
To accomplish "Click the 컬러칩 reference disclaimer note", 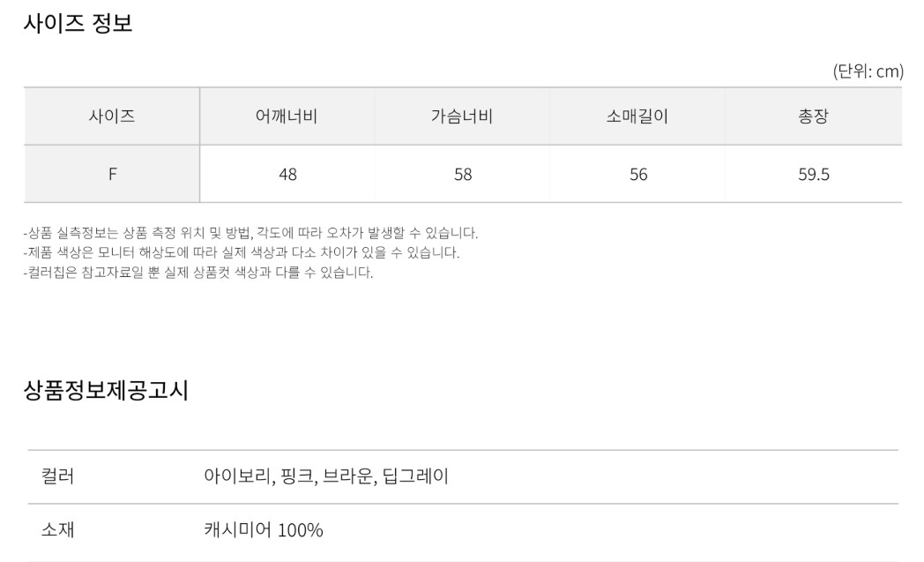I will 198,272.
